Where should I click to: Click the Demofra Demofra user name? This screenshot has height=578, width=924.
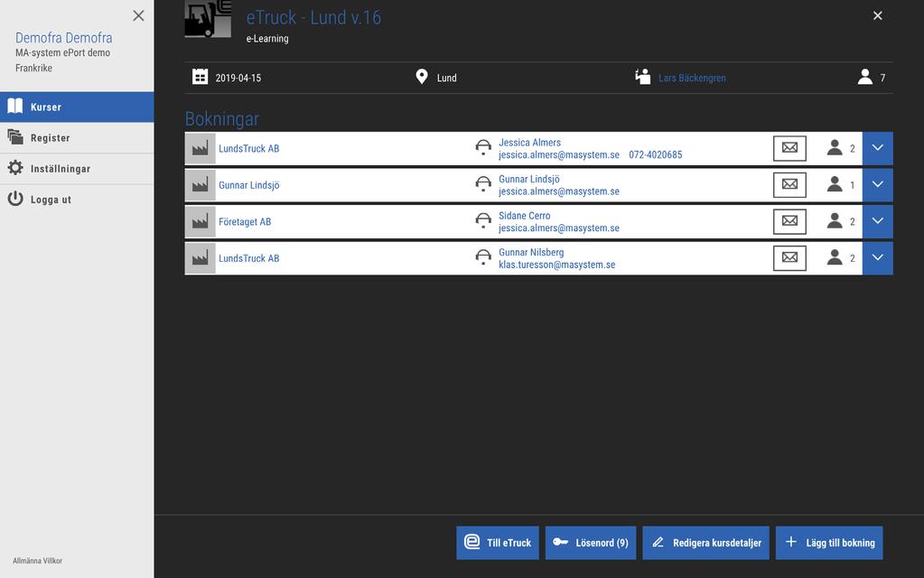pyautogui.click(x=63, y=38)
